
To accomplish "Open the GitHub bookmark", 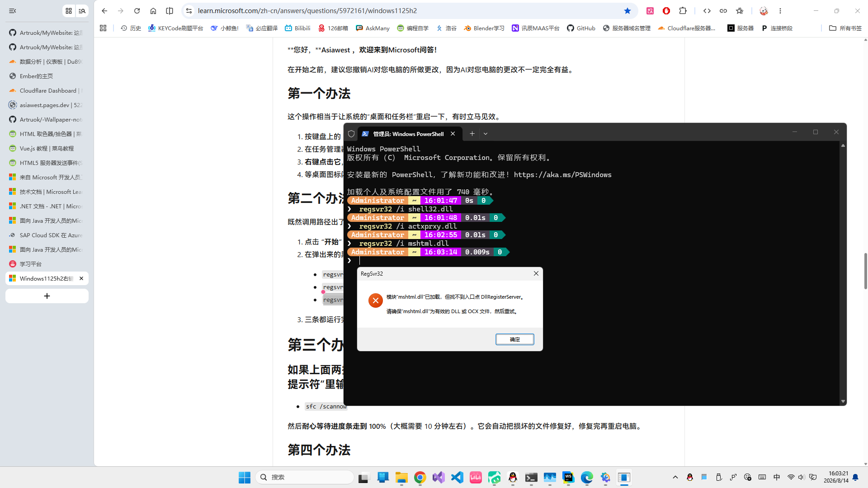I will 581,28.
